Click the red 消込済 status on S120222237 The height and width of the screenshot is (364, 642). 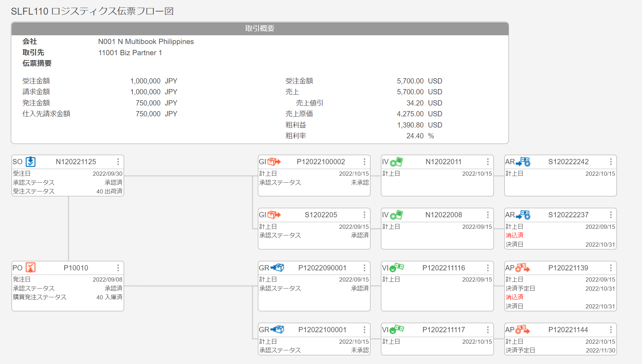click(x=514, y=235)
